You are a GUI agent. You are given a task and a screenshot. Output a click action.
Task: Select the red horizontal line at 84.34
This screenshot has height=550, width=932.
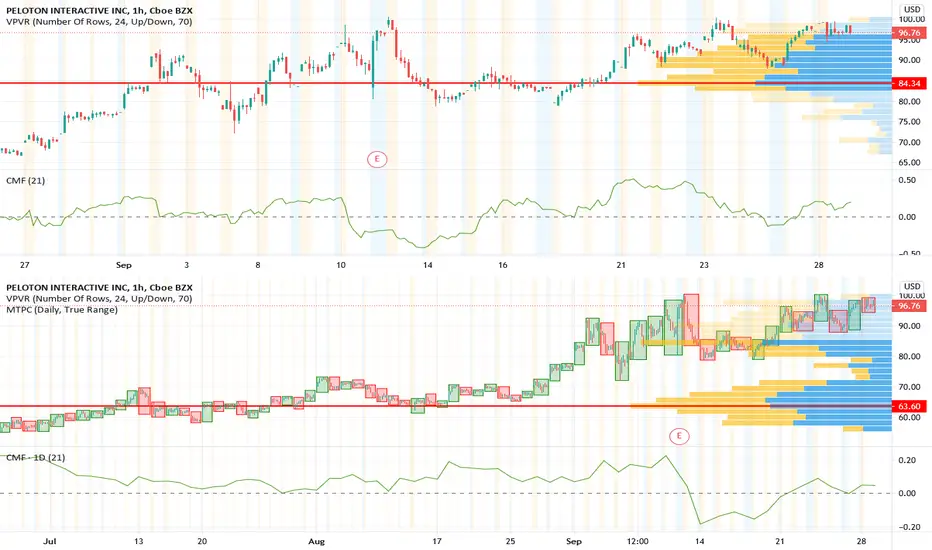(446, 83)
